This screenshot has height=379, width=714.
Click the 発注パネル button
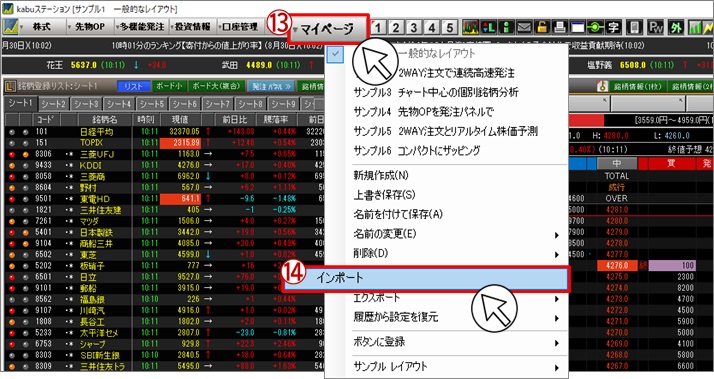271,86
